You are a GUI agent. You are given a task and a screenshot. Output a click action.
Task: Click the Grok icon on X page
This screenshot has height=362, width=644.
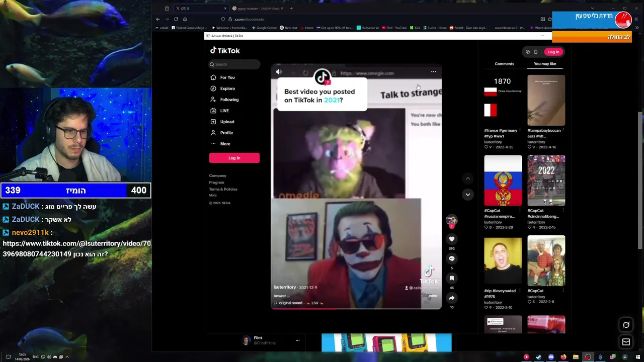point(626,325)
